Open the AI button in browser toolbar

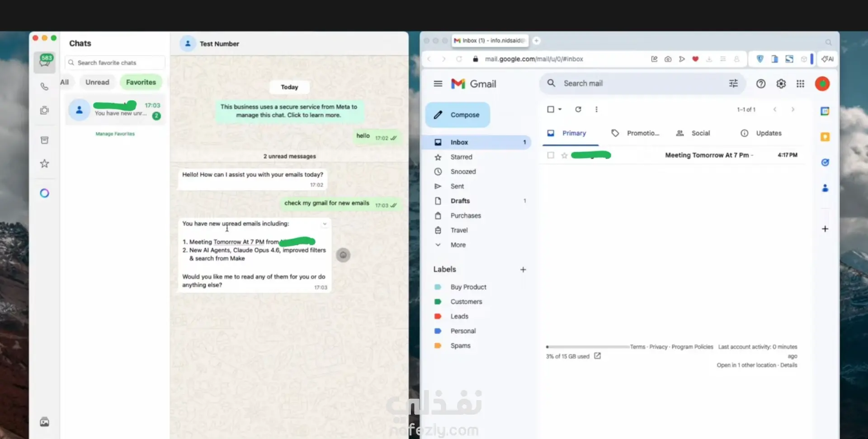(x=827, y=59)
